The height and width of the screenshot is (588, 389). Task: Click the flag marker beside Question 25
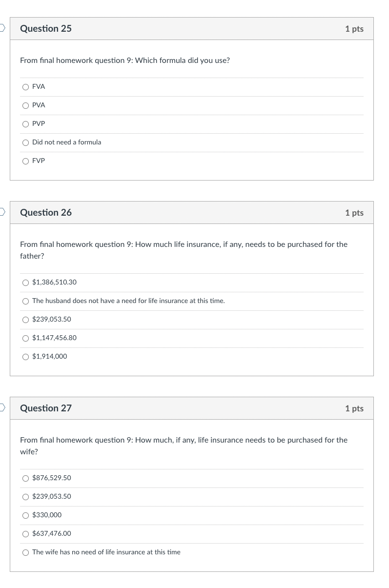1,29
